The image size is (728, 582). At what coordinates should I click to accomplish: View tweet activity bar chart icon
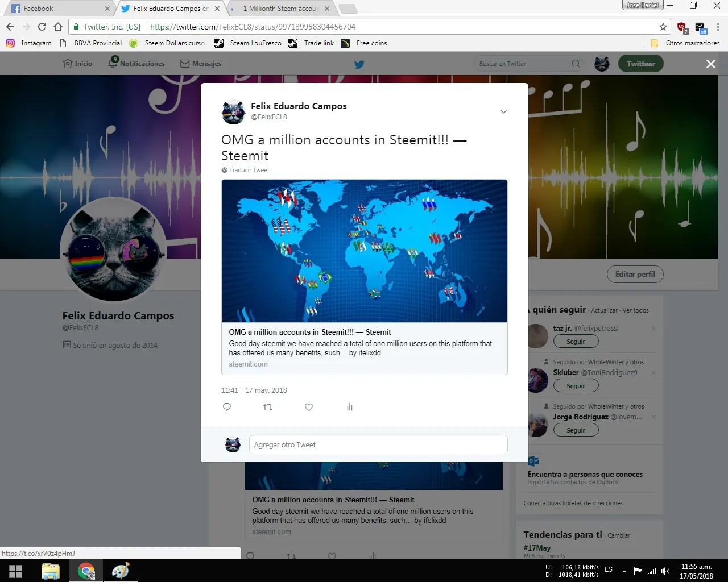click(x=350, y=407)
